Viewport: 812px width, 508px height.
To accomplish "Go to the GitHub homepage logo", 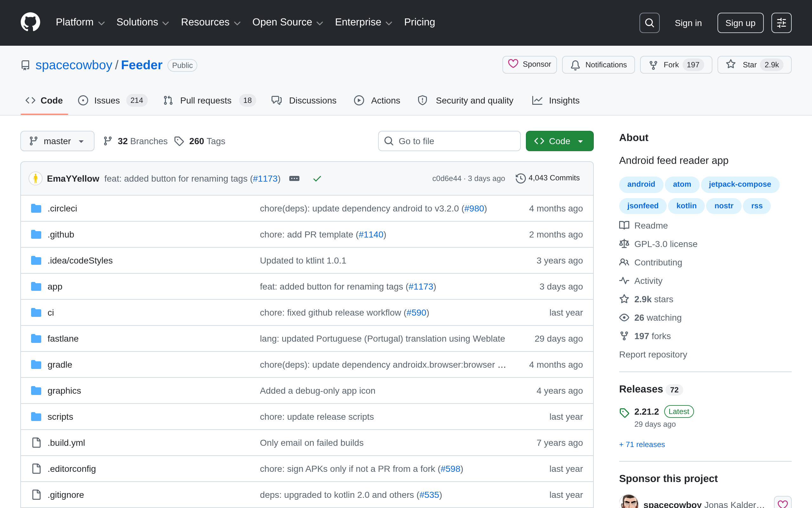I will point(30,22).
